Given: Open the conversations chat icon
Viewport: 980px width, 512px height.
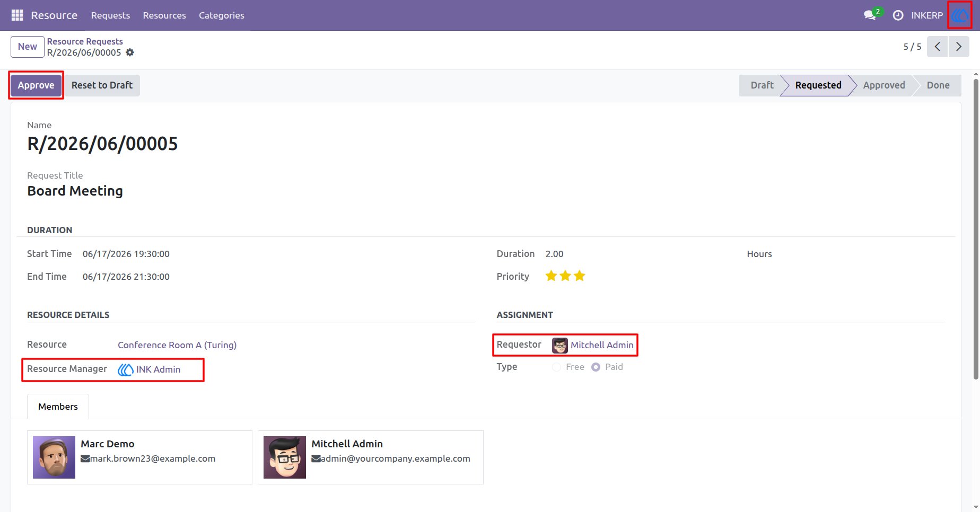Looking at the screenshot, I should (870, 15).
